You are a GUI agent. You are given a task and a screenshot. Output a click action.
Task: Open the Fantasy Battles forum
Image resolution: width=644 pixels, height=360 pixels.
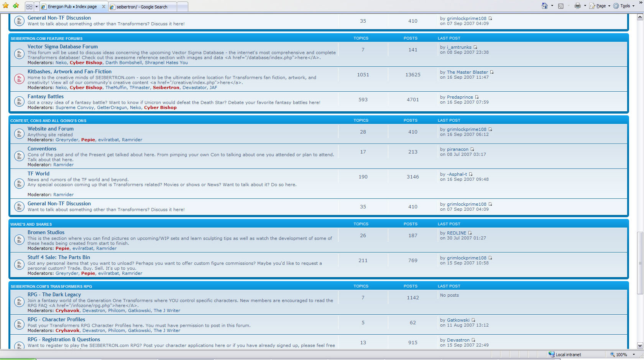click(46, 96)
